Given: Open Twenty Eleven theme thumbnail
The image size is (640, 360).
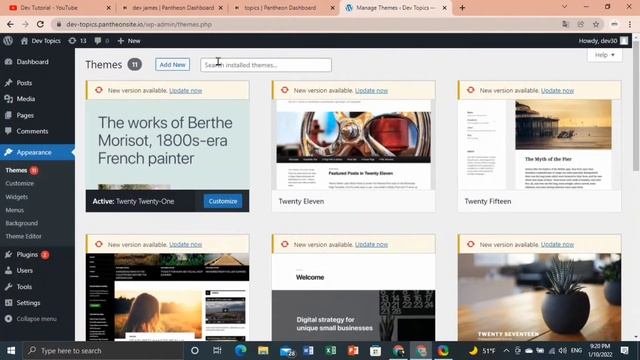Looking at the screenshot, I should 353,145.
